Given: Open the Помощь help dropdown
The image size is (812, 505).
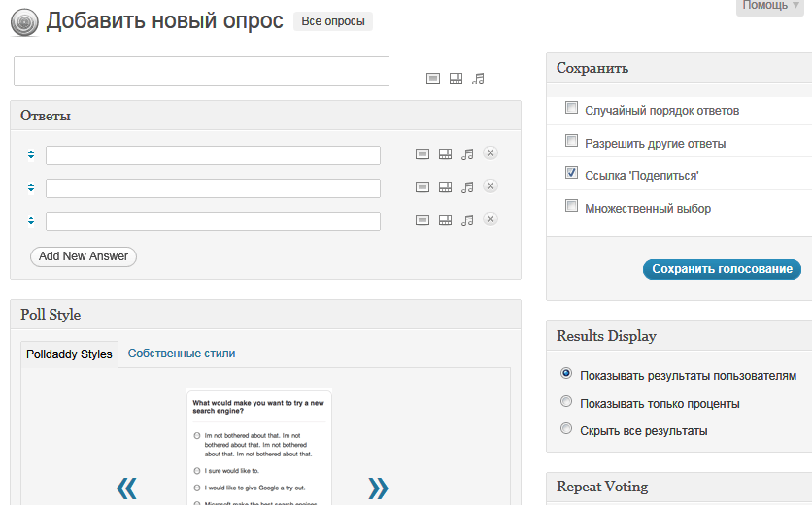Looking at the screenshot, I should (x=770, y=6).
